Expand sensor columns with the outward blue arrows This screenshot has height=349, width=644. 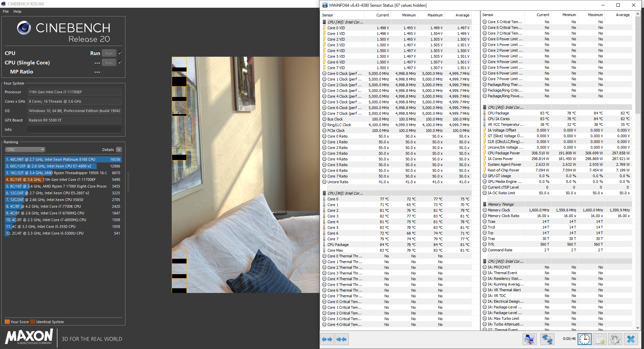point(327,339)
